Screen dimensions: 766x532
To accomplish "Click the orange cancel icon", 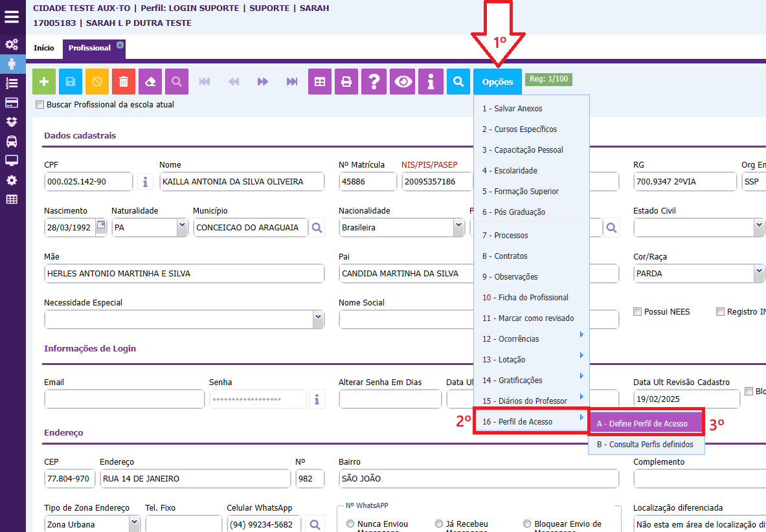I will (x=97, y=82).
